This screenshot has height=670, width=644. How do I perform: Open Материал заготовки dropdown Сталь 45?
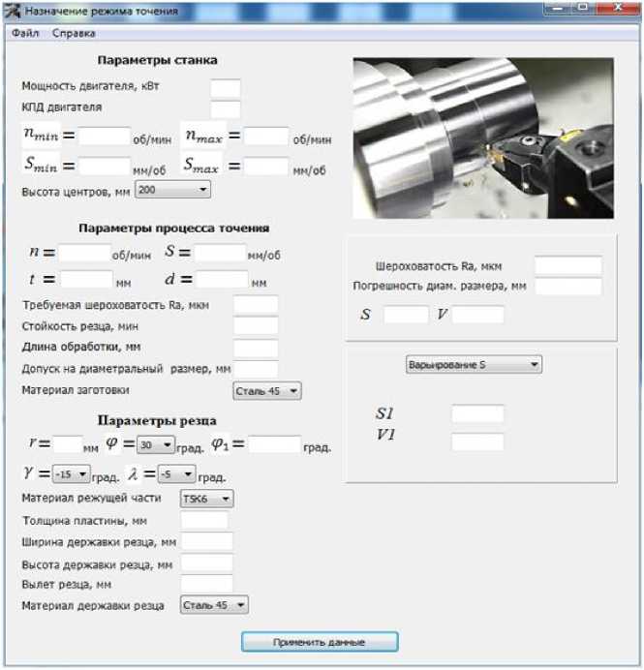coord(267,390)
